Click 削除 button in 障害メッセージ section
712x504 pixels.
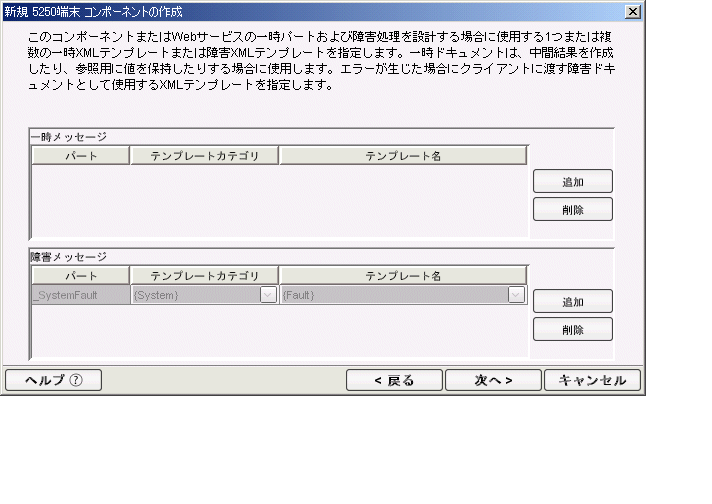573,329
